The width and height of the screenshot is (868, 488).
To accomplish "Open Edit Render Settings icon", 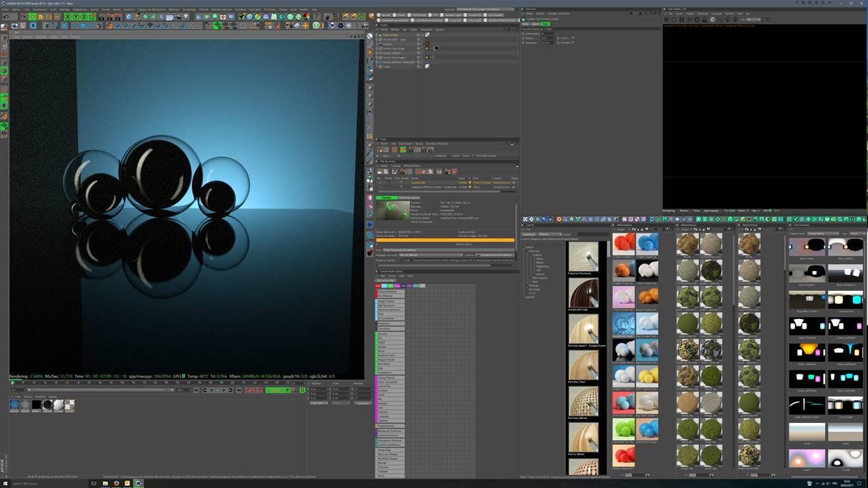I will (119, 17).
